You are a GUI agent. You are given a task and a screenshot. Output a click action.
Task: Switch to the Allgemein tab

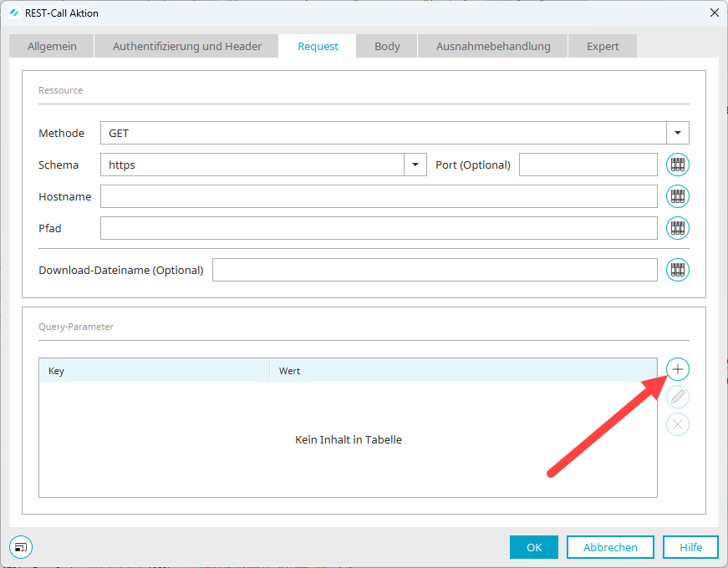[x=52, y=46]
